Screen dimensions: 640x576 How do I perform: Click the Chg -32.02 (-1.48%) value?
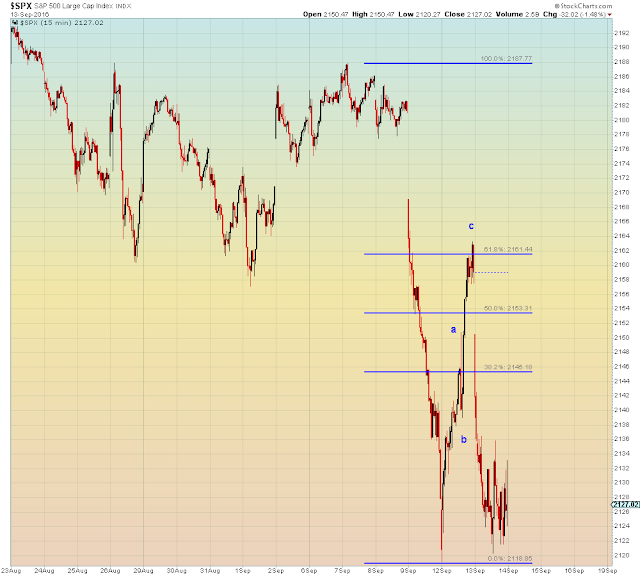[x=574, y=14]
